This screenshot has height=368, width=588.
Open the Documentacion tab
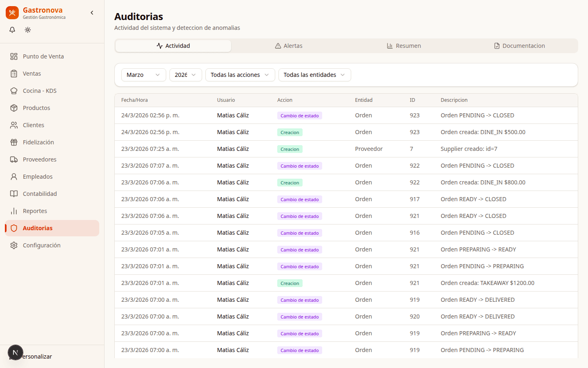coord(519,46)
